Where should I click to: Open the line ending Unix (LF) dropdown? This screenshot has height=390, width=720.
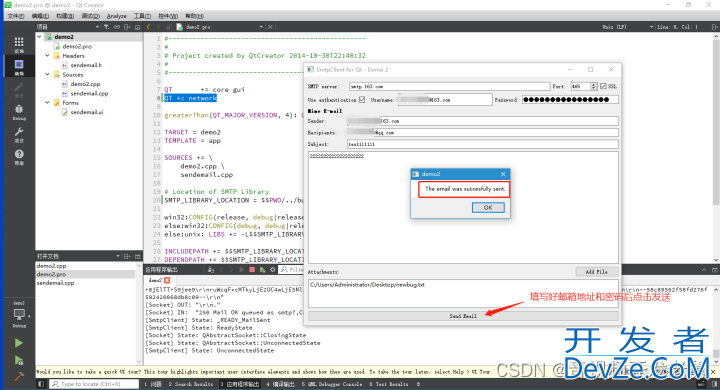(628, 27)
